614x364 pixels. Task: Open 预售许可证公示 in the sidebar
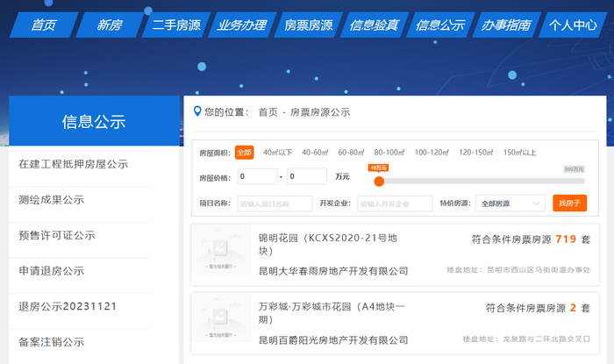click(57, 235)
